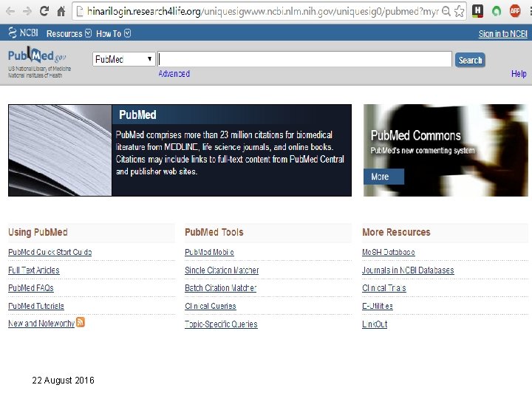Open Clinical Queries link
The image size is (532, 399).
(211, 306)
